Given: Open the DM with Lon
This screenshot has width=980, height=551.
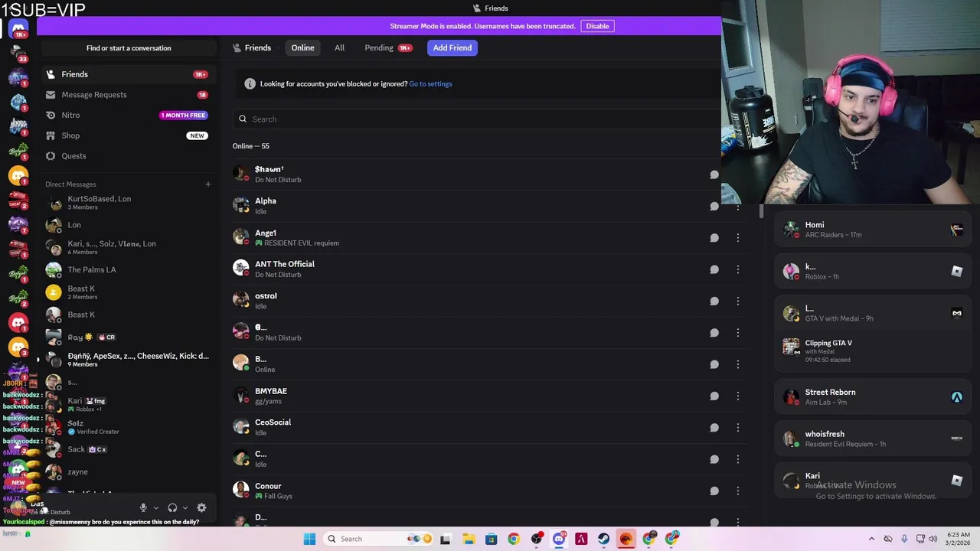Looking at the screenshot, I should 128,225.
